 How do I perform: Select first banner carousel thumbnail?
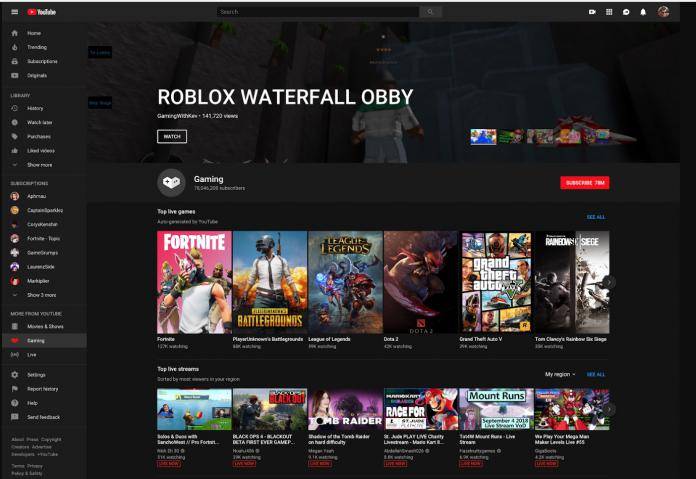(483, 137)
